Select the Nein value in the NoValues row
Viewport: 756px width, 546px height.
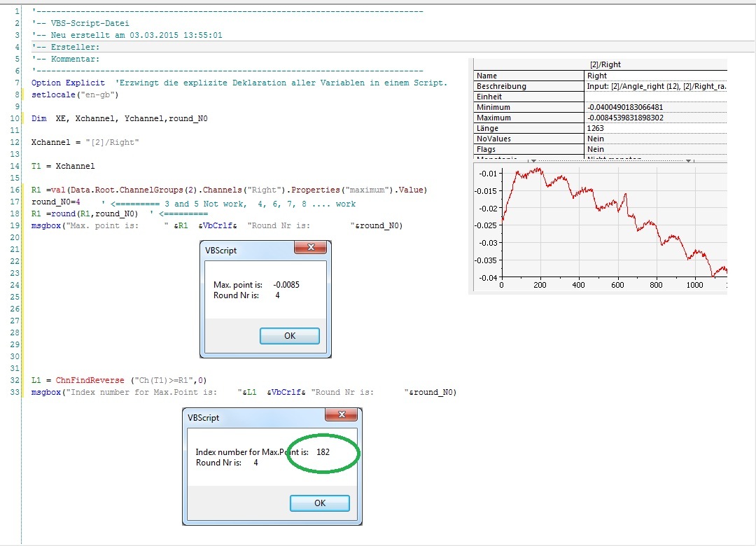[656, 139]
